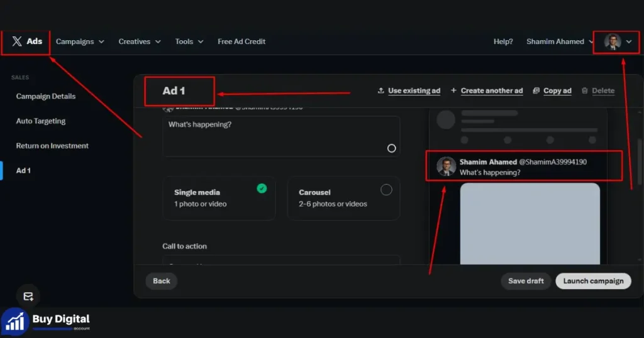The height and width of the screenshot is (338, 644).
Task: Click Create another ad link
Action: click(492, 90)
